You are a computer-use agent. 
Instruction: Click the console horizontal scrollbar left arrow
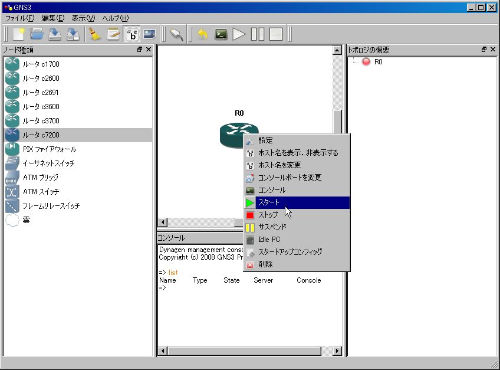(x=163, y=351)
